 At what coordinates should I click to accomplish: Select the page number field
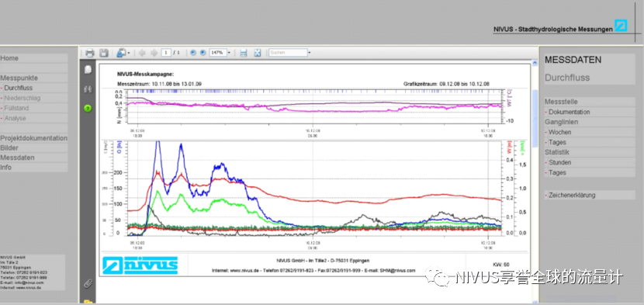[166, 53]
